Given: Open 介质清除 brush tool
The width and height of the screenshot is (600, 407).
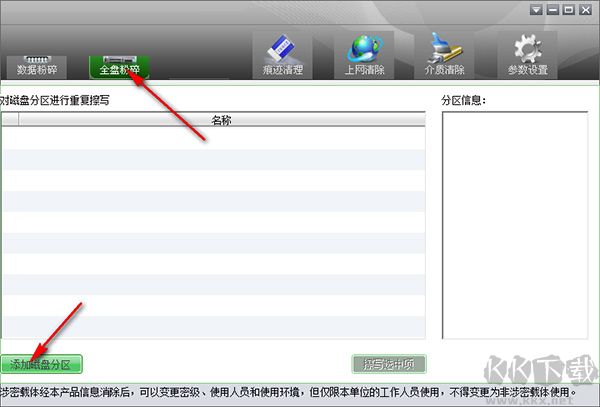Looking at the screenshot, I should tap(444, 55).
